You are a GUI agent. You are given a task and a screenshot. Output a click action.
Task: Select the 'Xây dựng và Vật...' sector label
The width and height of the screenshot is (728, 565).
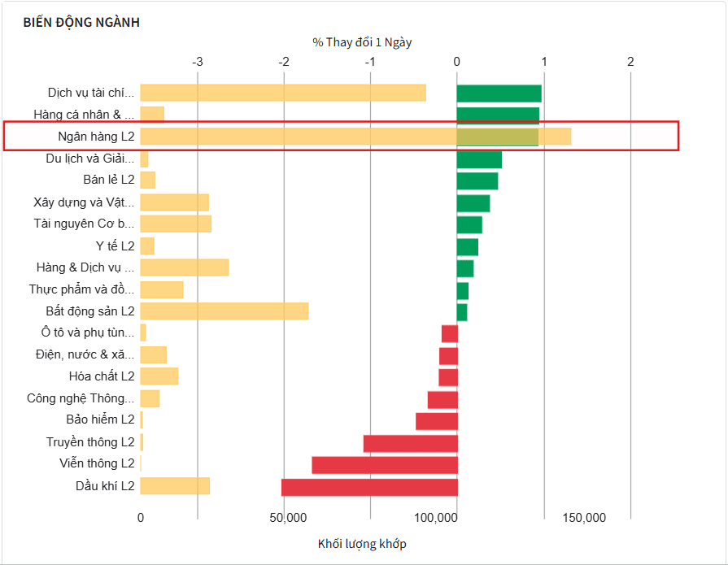(84, 202)
